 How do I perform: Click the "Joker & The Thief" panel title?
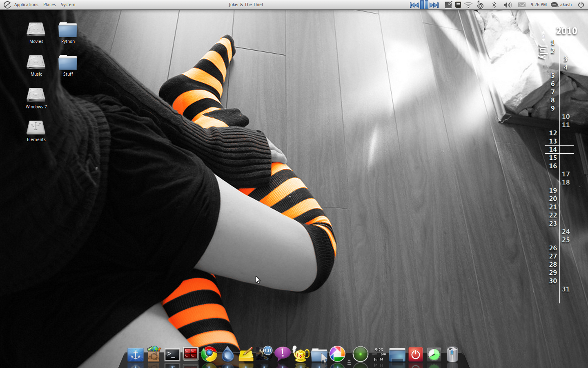coord(246,4)
